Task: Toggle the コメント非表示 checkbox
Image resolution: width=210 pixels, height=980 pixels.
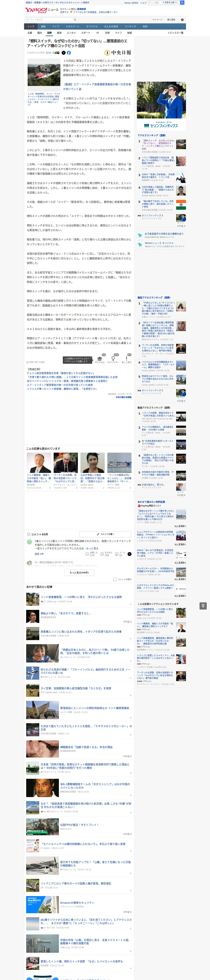Action: coord(115,579)
